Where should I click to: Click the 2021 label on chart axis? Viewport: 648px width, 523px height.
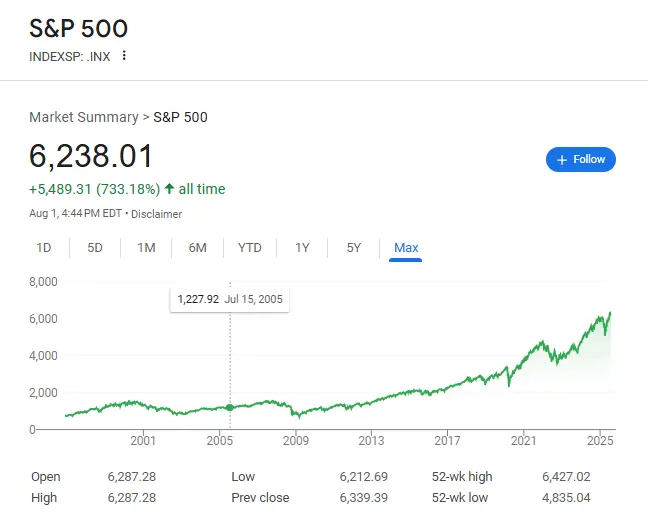pos(524,440)
